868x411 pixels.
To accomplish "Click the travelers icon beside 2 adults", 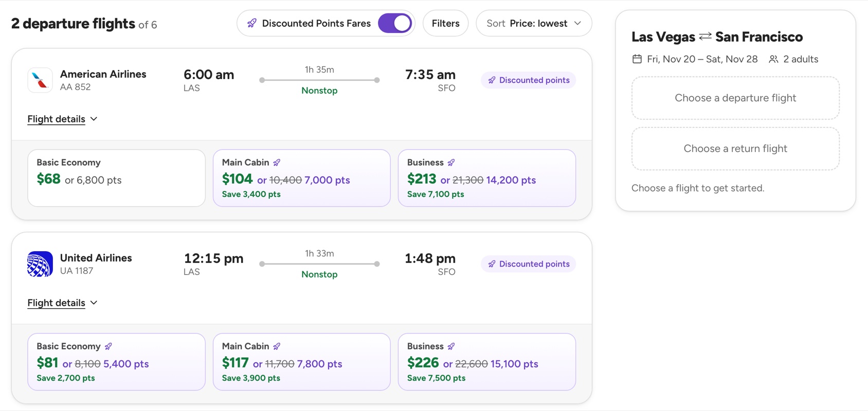I will [x=773, y=59].
